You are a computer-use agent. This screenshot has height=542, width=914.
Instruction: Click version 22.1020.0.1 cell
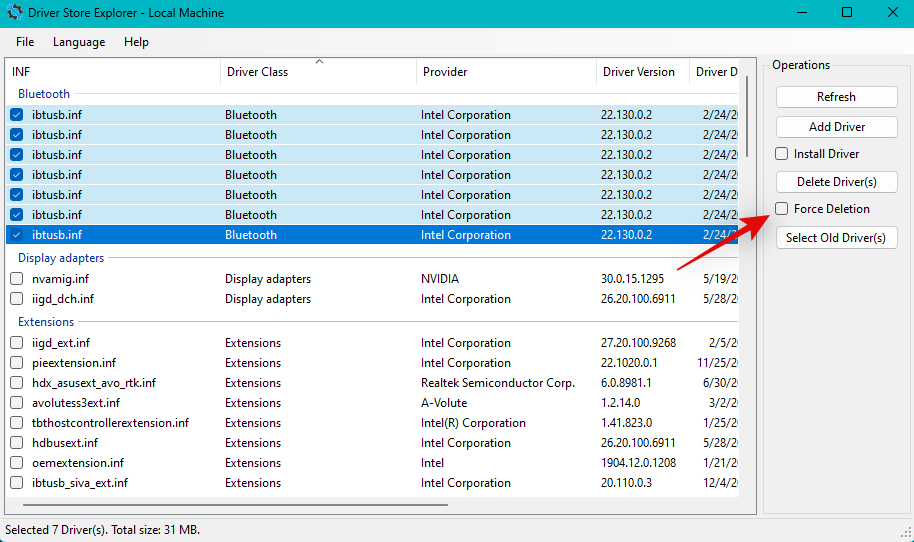click(x=629, y=362)
